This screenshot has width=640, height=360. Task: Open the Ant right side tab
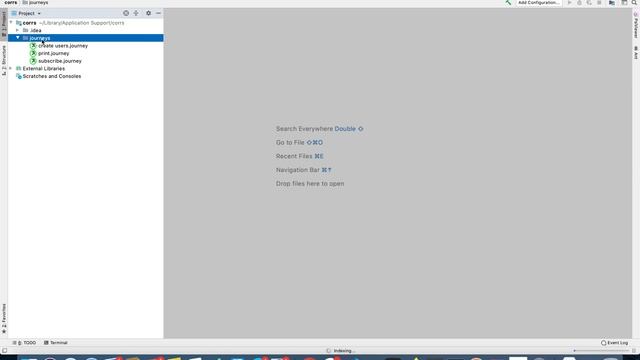pyautogui.click(x=636, y=53)
